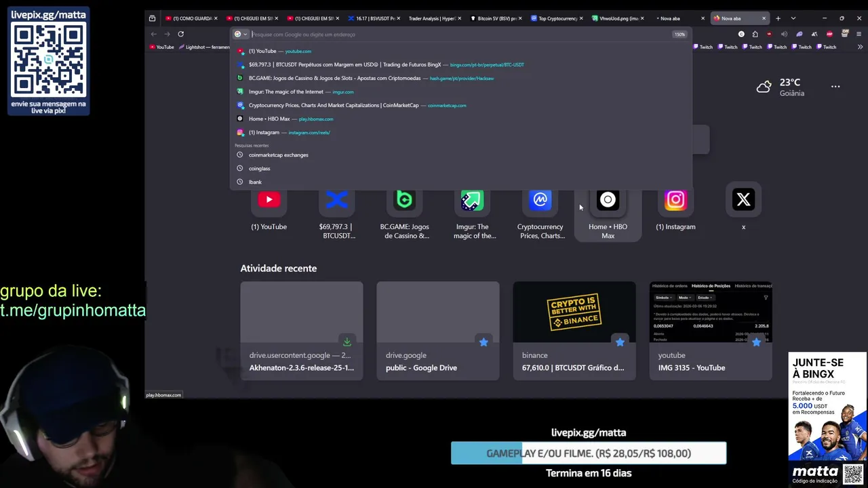Screen dimensions: 868x488
Task: Click the download icon on Akhenaton card
Action: click(x=347, y=342)
